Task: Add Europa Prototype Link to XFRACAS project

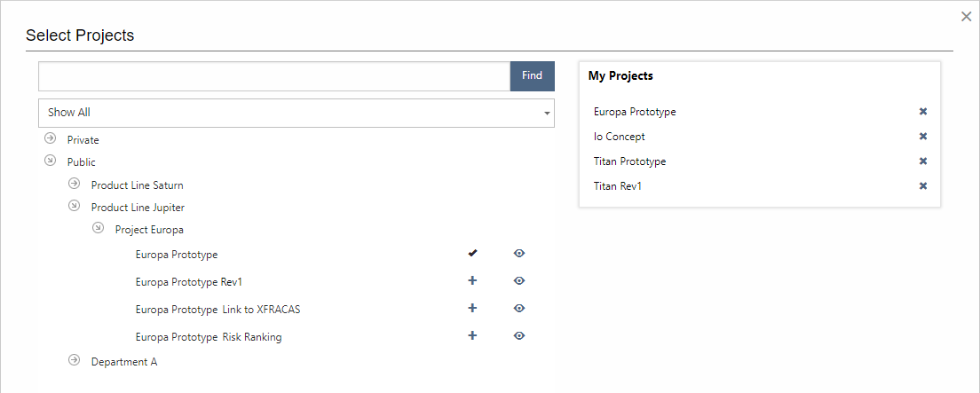Action: [472, 309]
